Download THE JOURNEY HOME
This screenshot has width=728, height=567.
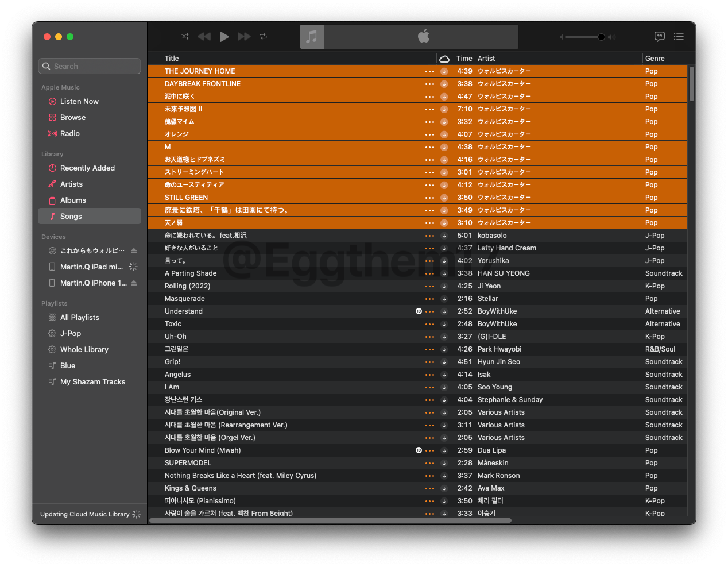coord(444,71)
